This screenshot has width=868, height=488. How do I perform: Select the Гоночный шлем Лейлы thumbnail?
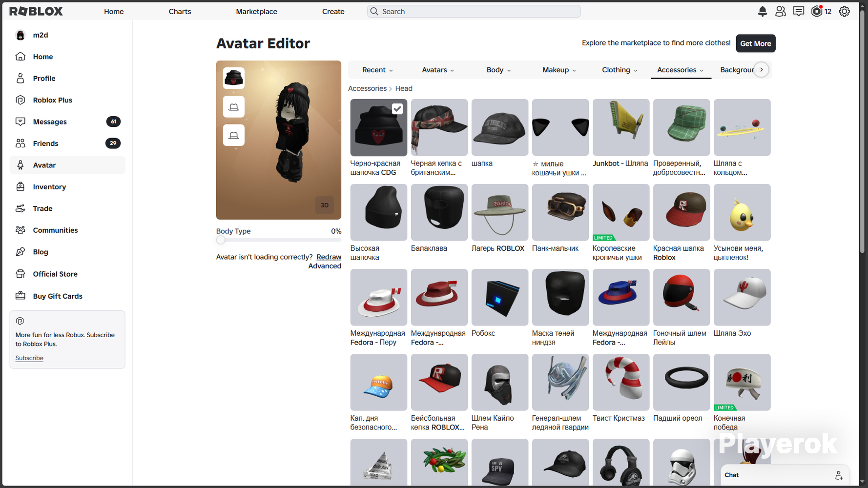point(682,297)
